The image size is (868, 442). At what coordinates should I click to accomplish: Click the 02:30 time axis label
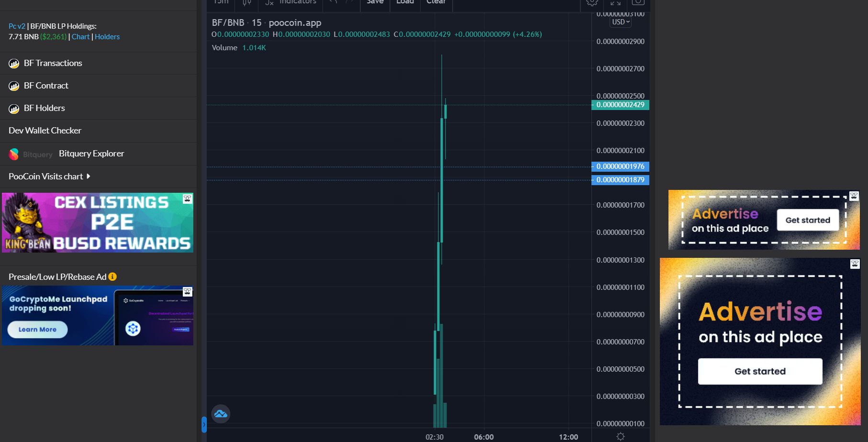434,437
